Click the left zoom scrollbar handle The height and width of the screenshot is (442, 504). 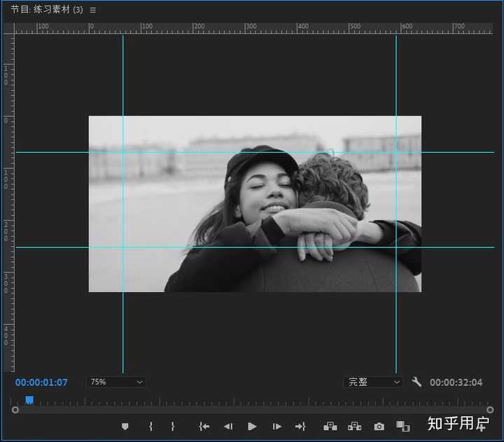15,410
